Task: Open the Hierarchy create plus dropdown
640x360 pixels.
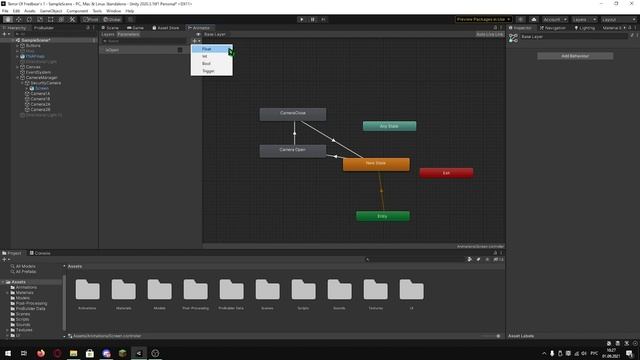Action: pos(6,34)
